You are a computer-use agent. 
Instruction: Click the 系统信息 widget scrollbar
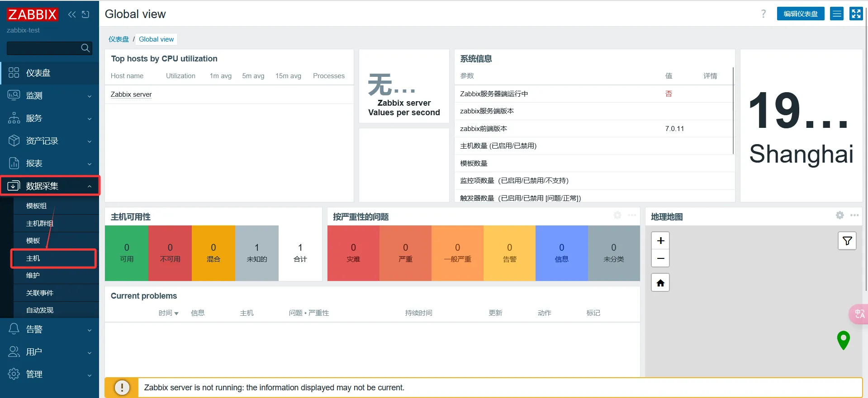point(733,111)
